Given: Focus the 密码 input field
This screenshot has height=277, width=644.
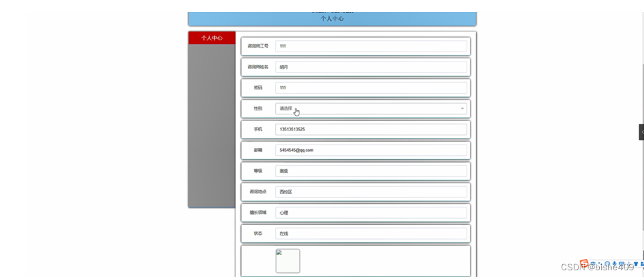Looking at the screenshot, I should [x=372, y=88].
